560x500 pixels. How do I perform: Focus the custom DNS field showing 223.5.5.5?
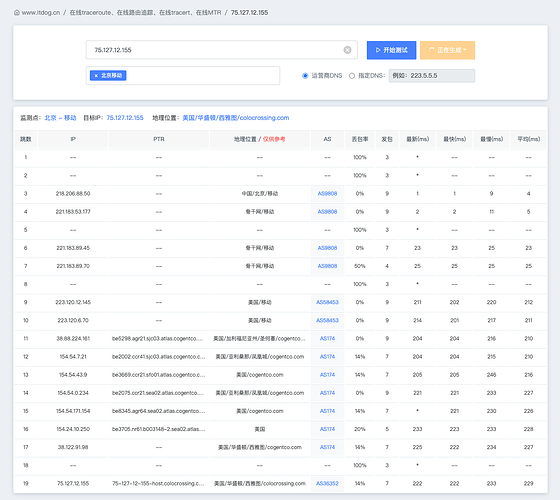click(432, 76)
